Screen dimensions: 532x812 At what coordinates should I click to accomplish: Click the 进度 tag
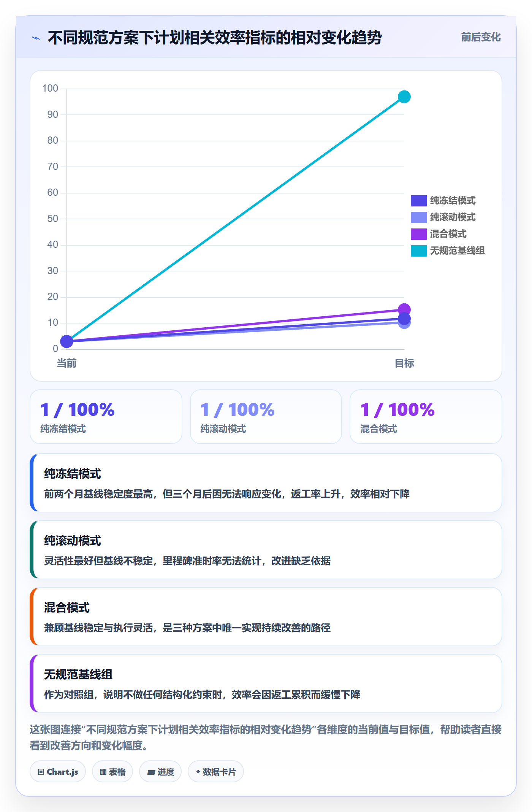coord(160,772)
